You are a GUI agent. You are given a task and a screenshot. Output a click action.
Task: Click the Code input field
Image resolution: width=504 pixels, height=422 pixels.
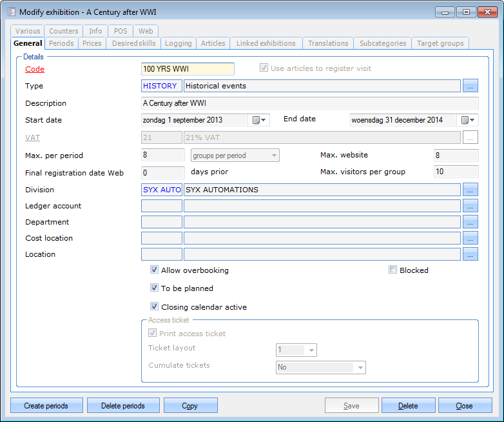(x=188, y=69)
